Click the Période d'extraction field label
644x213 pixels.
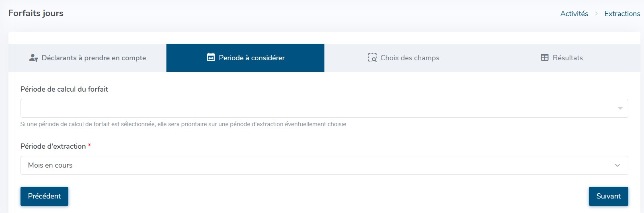pyautogui.click(x=53, y=146)
